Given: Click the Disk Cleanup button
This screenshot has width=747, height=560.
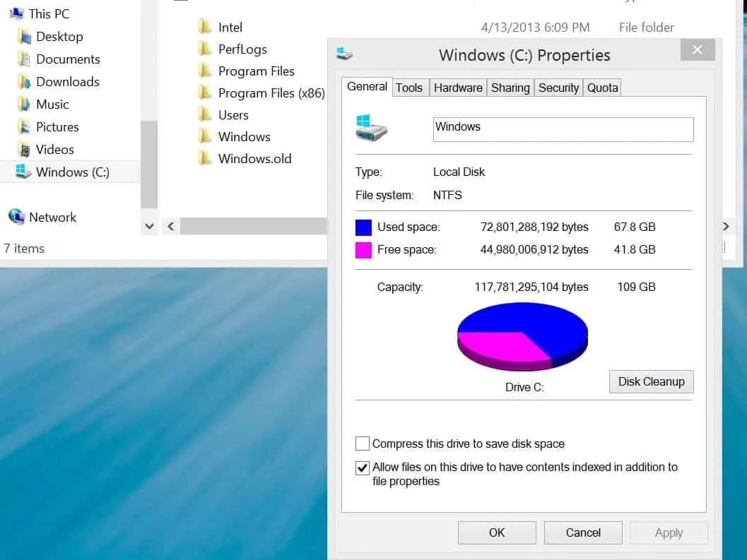Looking at the screenshot, I should point(652,381).
